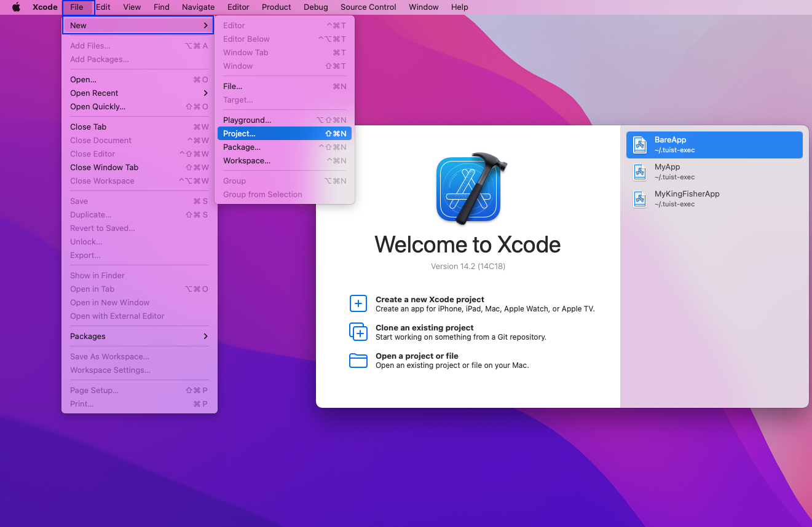Open the Help menu

pos(460,7)
